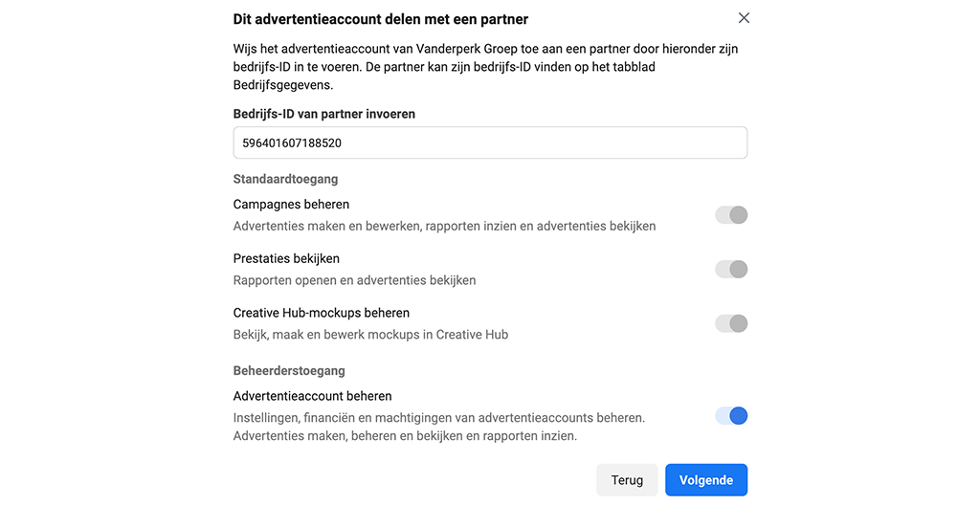The height and width of the screenshot is (505, 980).
Task: Click the Beheerderstoegang section heading
Action: (289, 370)
